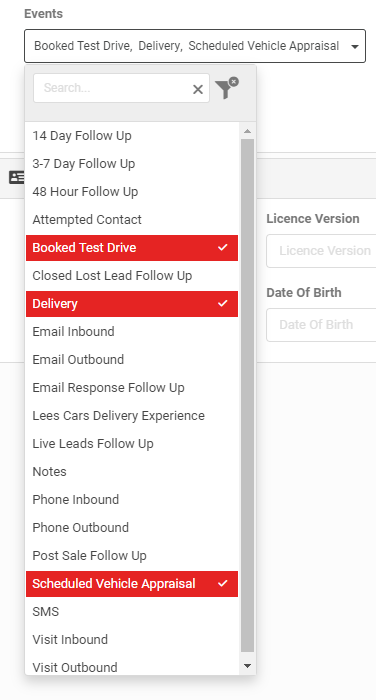The height and width of the screenshot is (700, 376).
Task: Select Phone Inbound event
Action: click(x=132, y=500)
